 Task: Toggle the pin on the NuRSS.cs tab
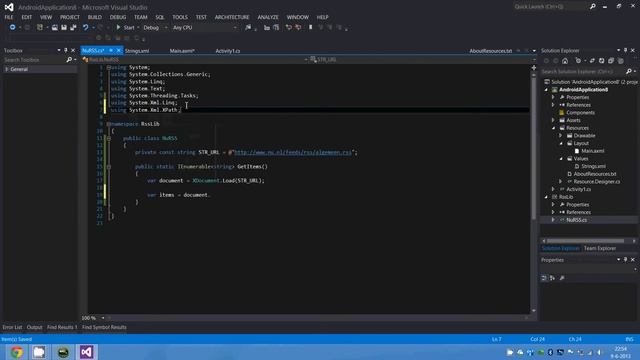click(x=111, y=50)
